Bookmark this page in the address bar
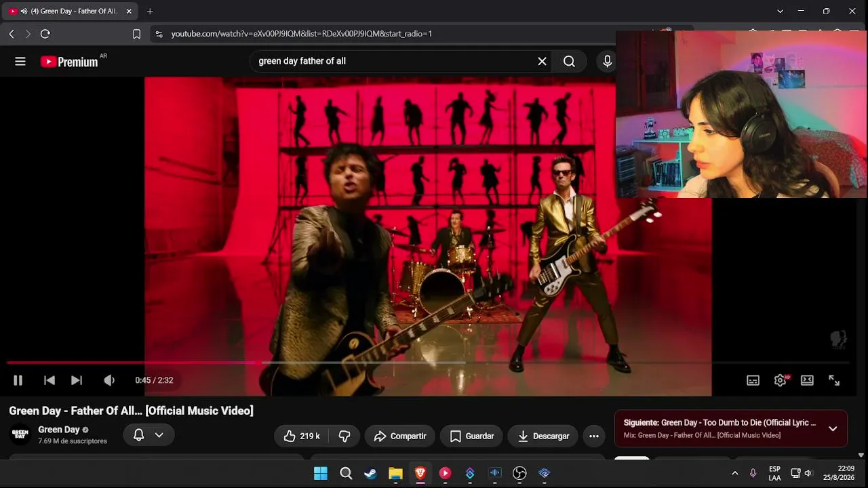Viewport: 868px width, 488px height. 136,34
